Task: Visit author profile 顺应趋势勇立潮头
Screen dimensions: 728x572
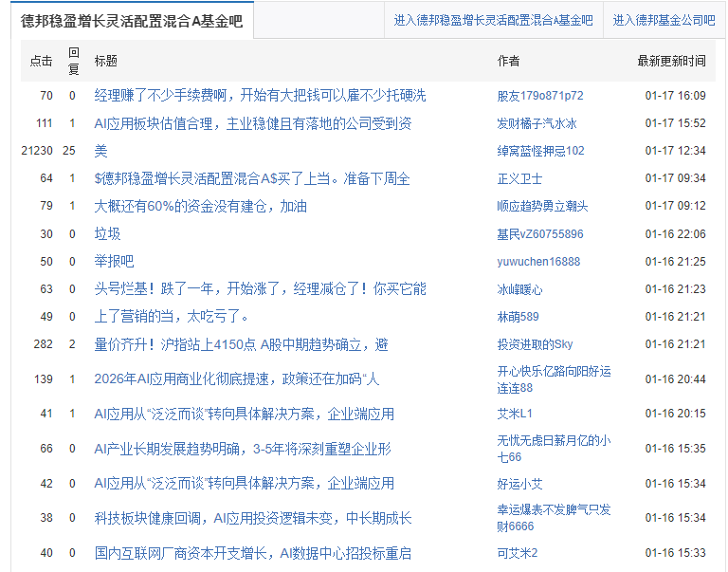Action: coord(542,206)
